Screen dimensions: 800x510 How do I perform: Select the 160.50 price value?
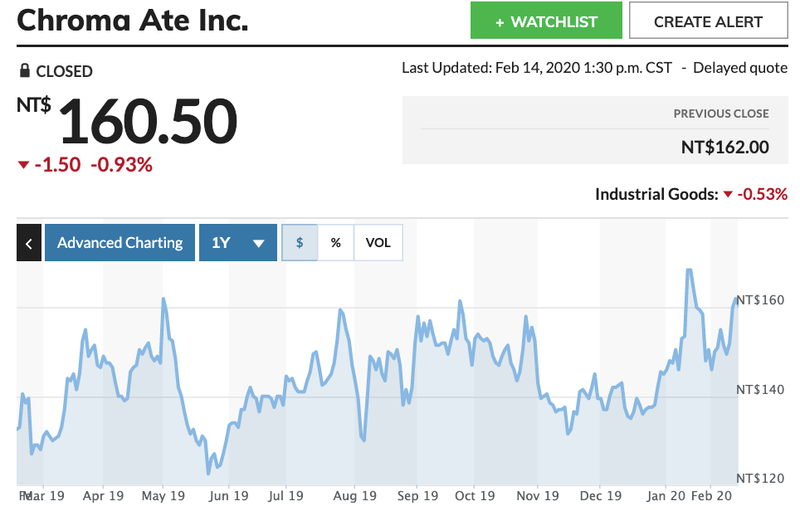point(148,121)
